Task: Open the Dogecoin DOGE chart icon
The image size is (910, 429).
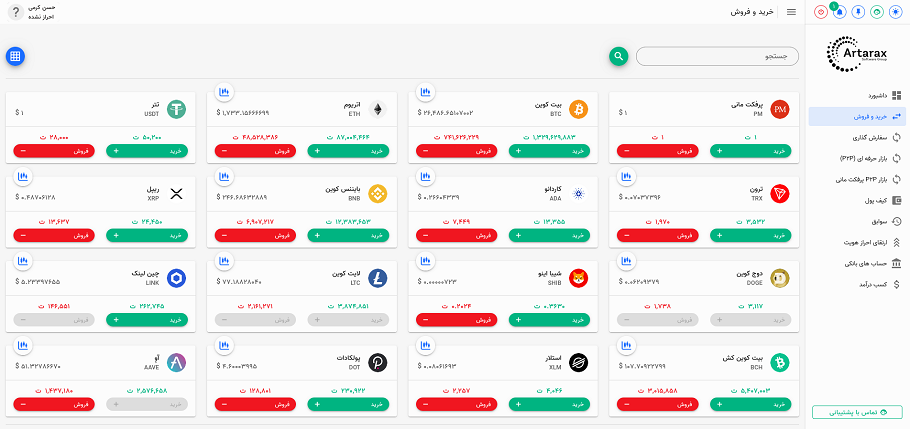Action: pyautogui.click(x=627, y=261)
